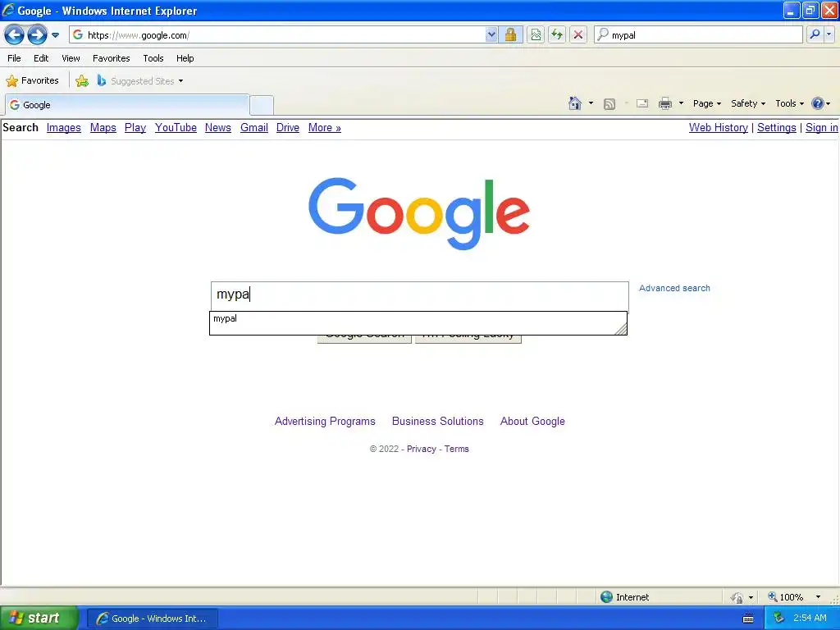Viewport: 840px width, 630px height.
Task: Open the YouTube link
Action: 176,127
